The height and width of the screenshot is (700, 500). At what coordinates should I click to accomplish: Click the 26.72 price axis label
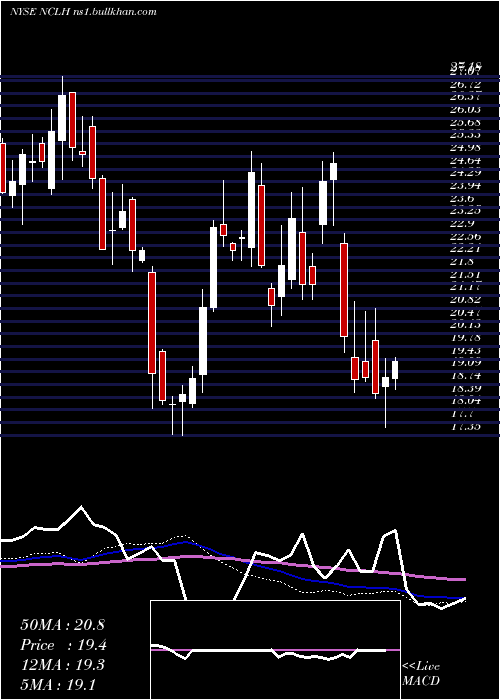(x=465, y=84)
